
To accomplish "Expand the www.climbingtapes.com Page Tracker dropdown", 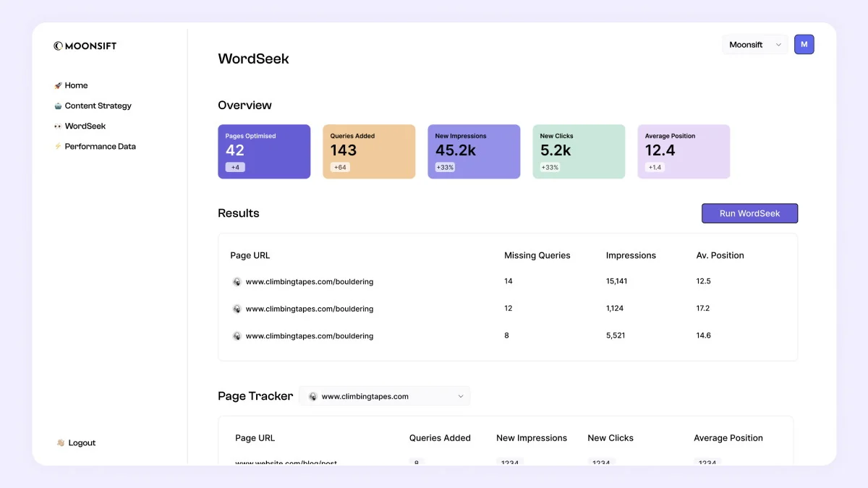I will point(385,396).
